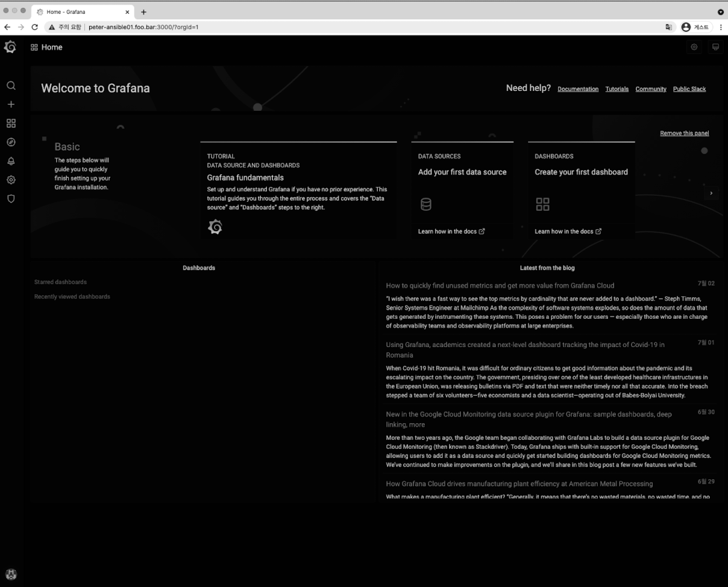
Task: Click the translate page icon in address bar
Action: tap(669, 27)
